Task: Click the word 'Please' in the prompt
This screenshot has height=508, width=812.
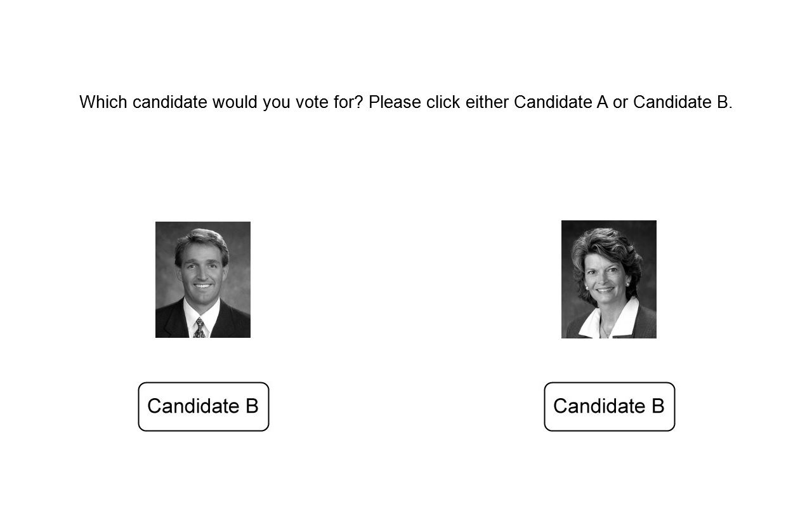Action: (x=395, y=102)
